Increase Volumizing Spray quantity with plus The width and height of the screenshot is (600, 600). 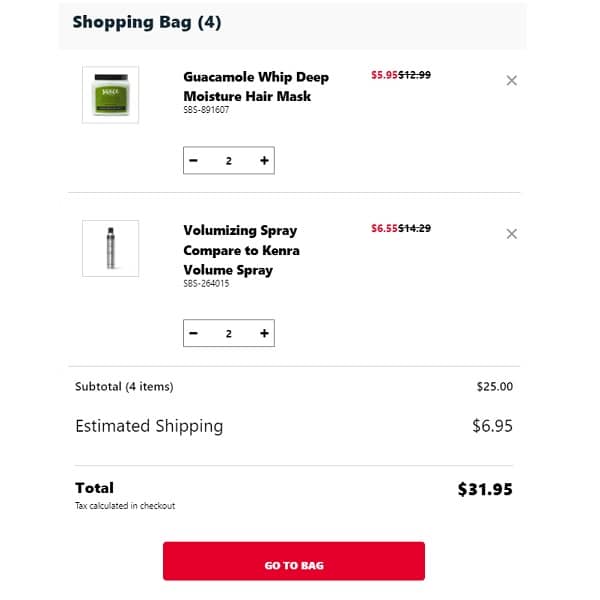pyautogui.click(x=264, y=334)
